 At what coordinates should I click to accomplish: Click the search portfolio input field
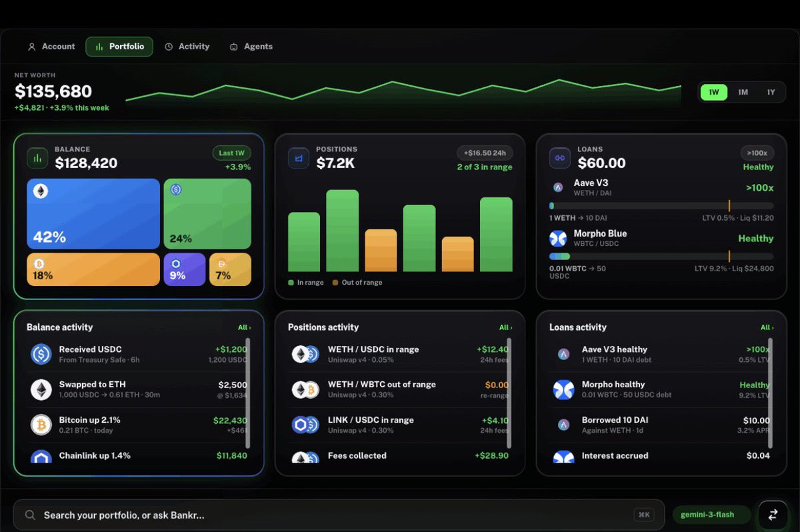coord(339,515)
